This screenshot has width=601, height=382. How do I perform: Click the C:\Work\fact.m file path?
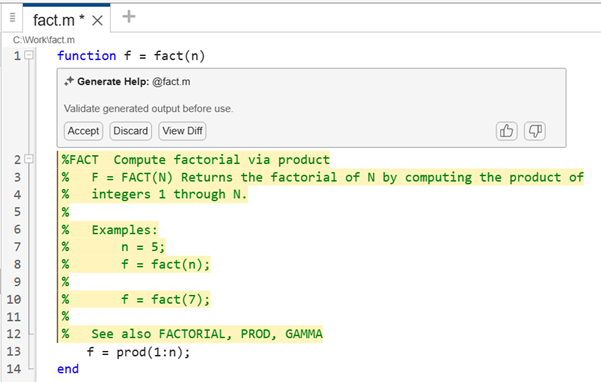(44, 40)
